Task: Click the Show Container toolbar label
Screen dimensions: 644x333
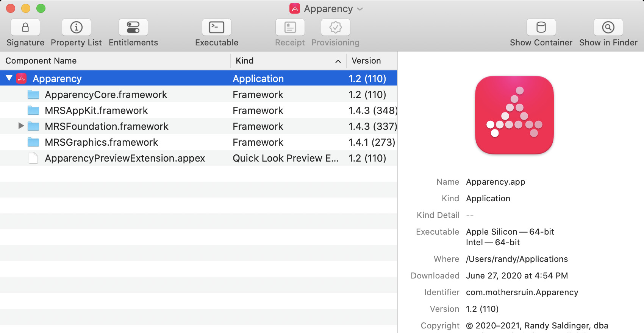Action: point(541,42)
